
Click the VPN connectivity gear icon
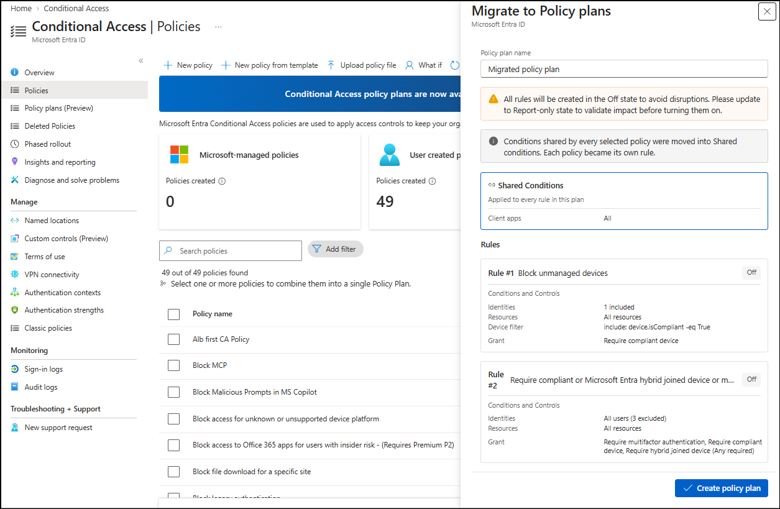[14, 274]
